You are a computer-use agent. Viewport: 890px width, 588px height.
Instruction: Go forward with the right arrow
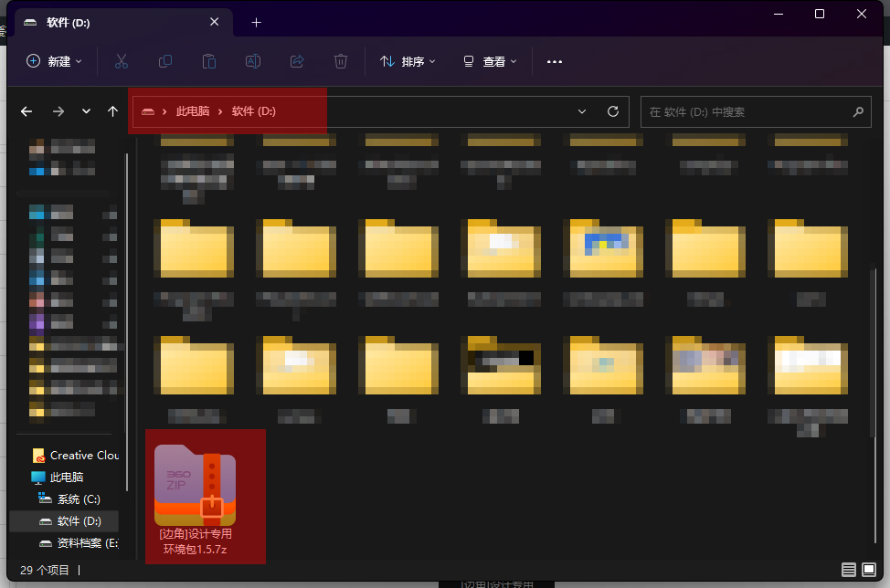[58, 111]
